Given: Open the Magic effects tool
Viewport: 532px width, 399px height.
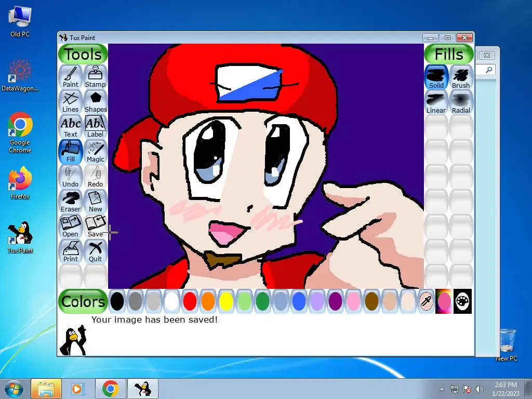Looking at the screenshot, I should pyautogui.click(x=96, y=152).
